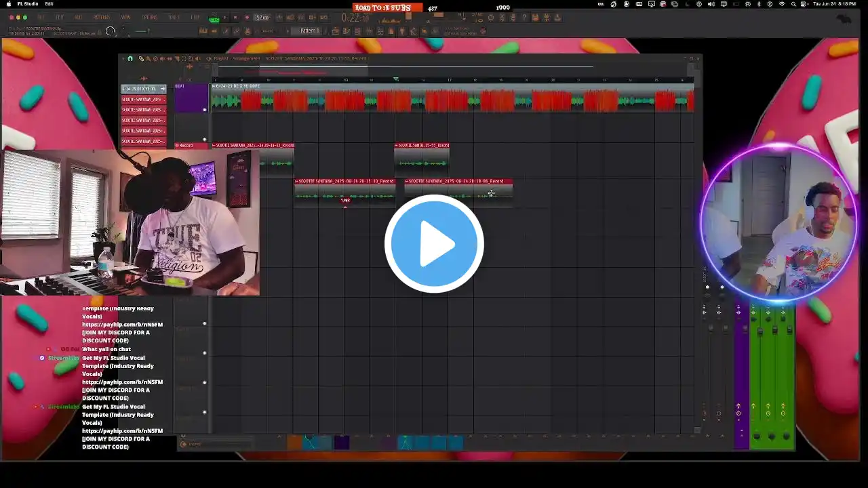Open FL Studio's OPTIONS menu
The width and height of the screenshot is (868, 488).
tap(149, 18)
